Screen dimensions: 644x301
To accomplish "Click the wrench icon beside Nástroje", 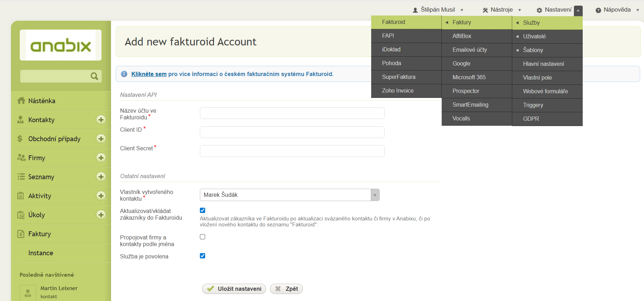I will [x=485, y=10].
